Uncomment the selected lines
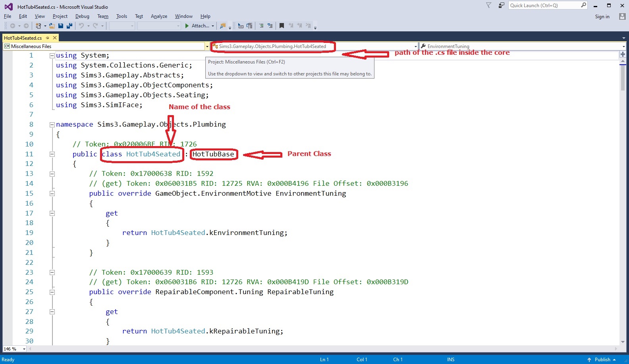The image size is (629, 364). point(270,26)
